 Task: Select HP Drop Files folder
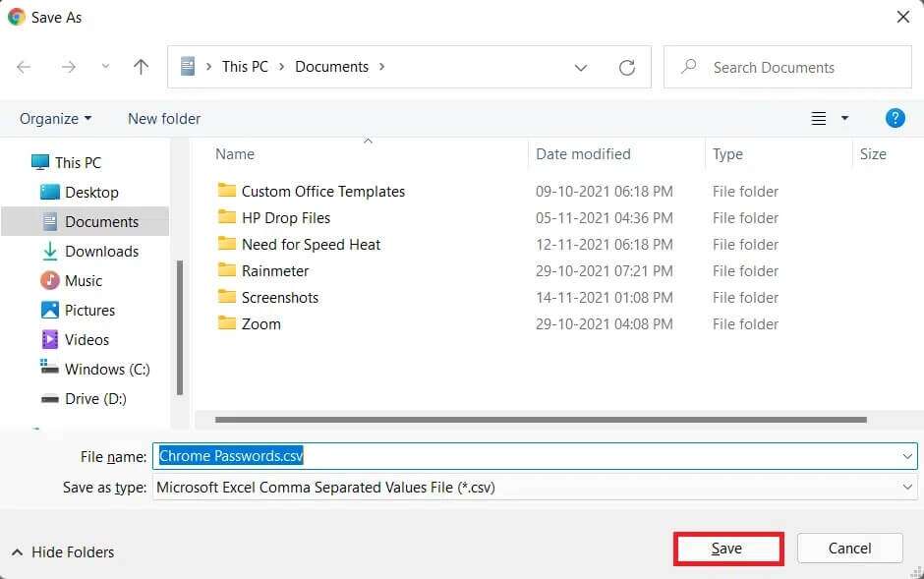286,218
